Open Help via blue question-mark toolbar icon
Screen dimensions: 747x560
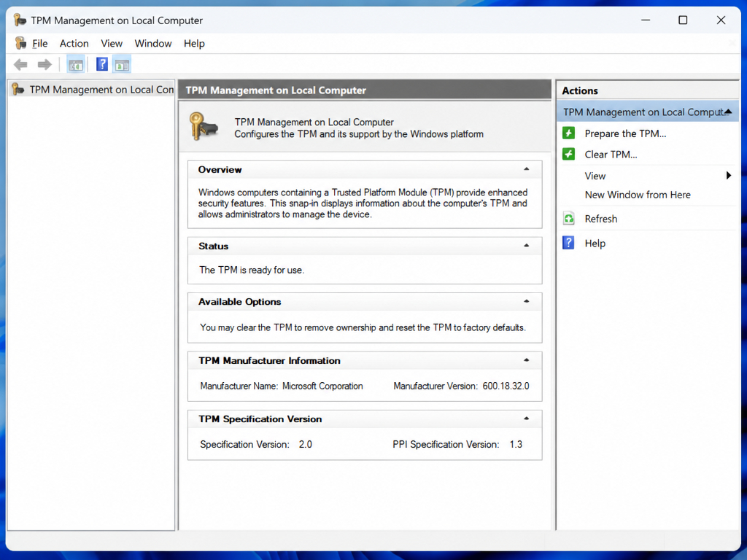click(102, 64)
